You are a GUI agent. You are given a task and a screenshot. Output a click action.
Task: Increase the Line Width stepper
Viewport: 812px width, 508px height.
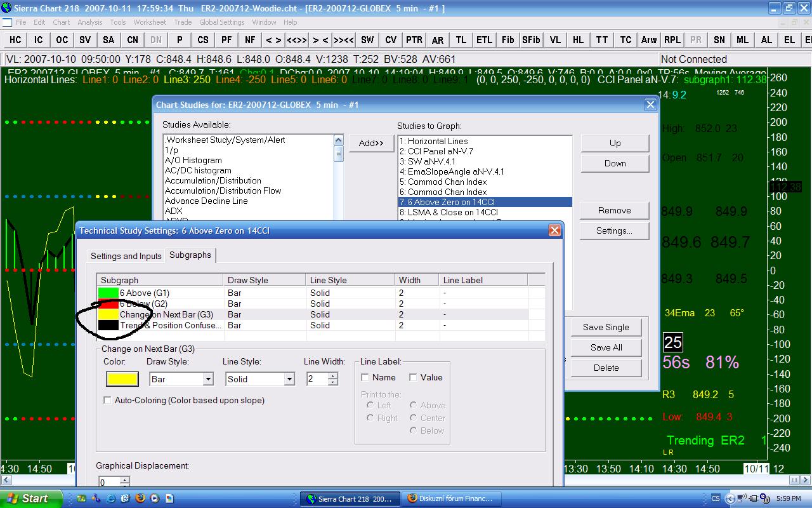pyautogui.click(x=333, y=376)
